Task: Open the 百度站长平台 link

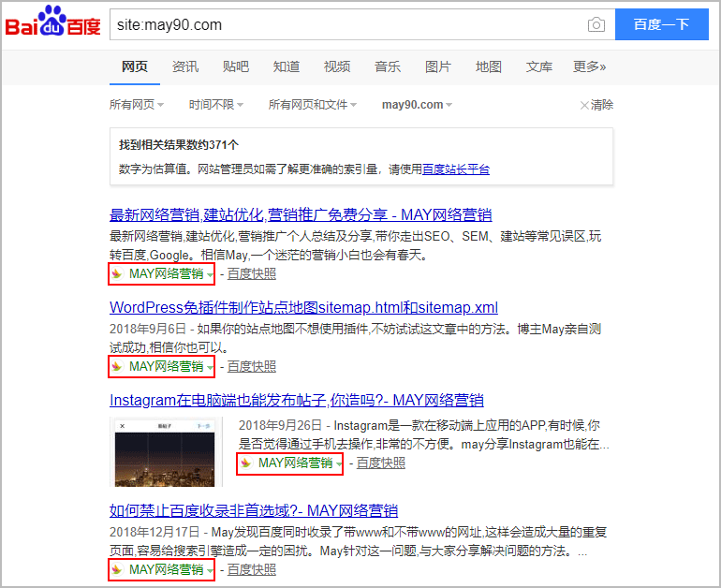Action: (x=456, y=169)
